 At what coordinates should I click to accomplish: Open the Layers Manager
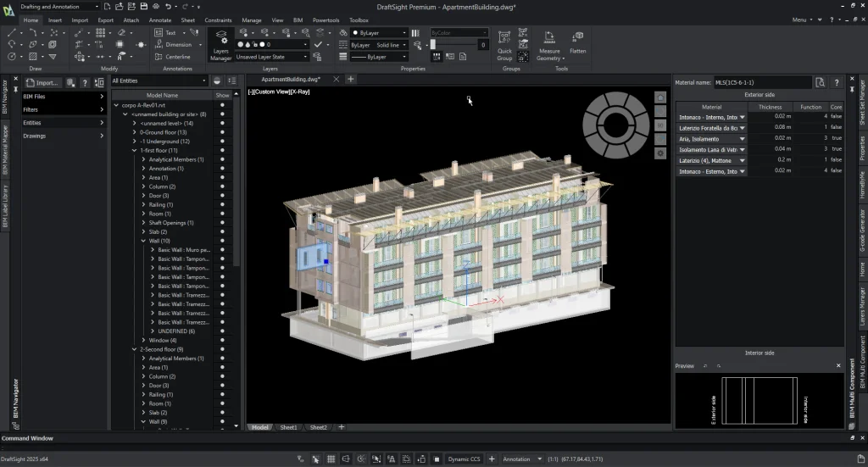[220, 45]
